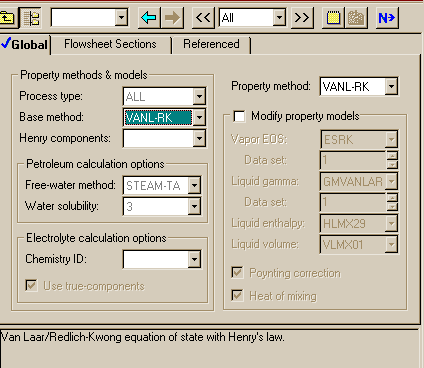Toggle Use true-components checkbox

tap(31, 286)
